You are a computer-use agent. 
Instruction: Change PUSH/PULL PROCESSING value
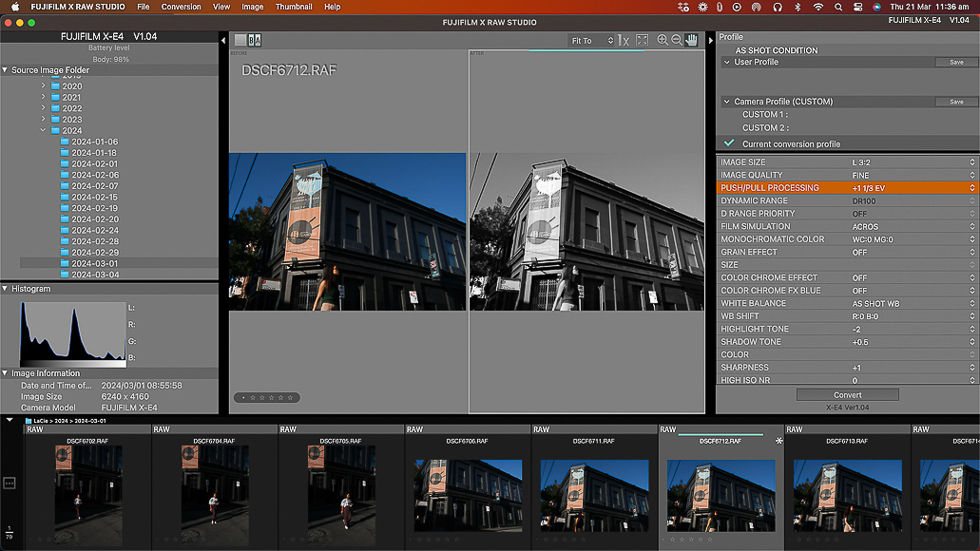[848, 188]
